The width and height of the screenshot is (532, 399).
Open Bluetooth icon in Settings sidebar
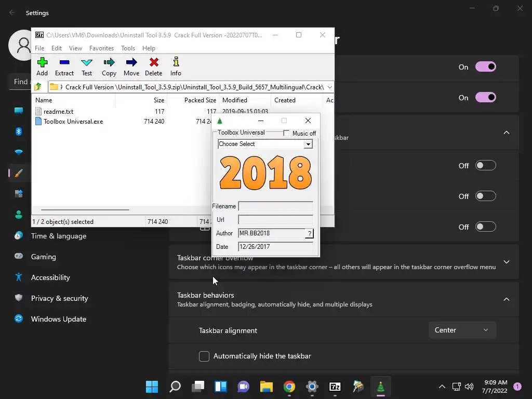(19, 131)
